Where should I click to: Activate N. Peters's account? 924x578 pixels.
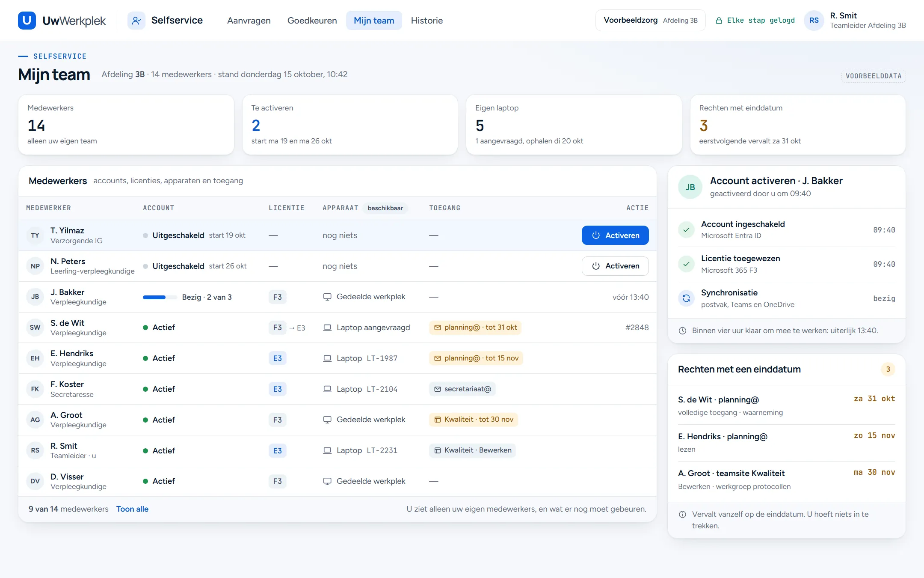point(615,266)
